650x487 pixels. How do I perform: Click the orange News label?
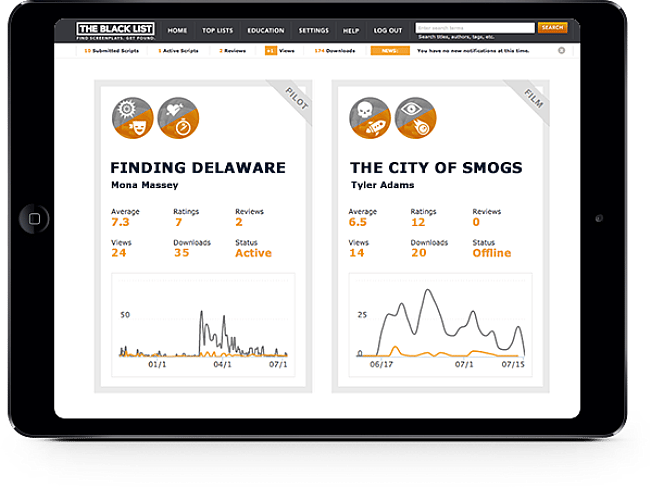point(390,51)
